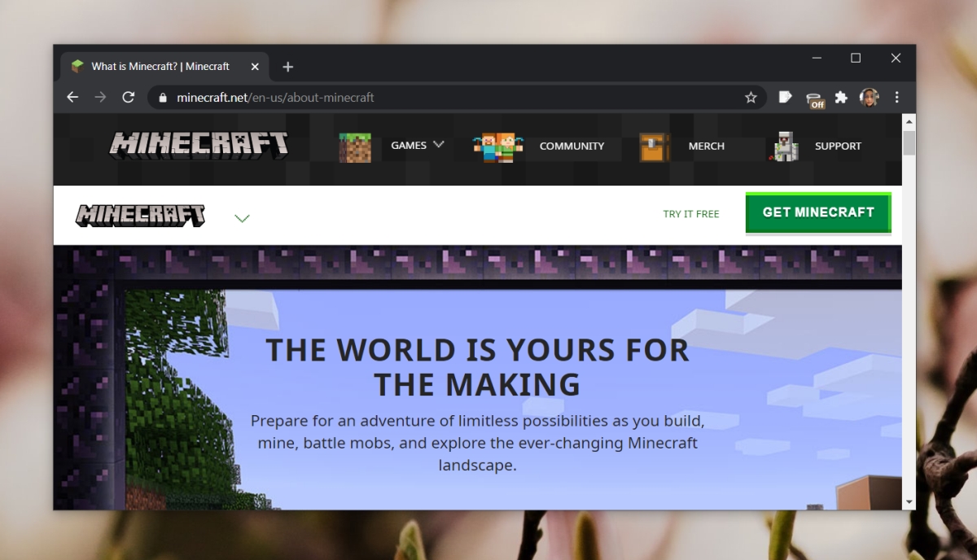This screenshot has width=977, height=560.
Task: Open the note-tag extension icon
Action: click(x=785, y=98)
